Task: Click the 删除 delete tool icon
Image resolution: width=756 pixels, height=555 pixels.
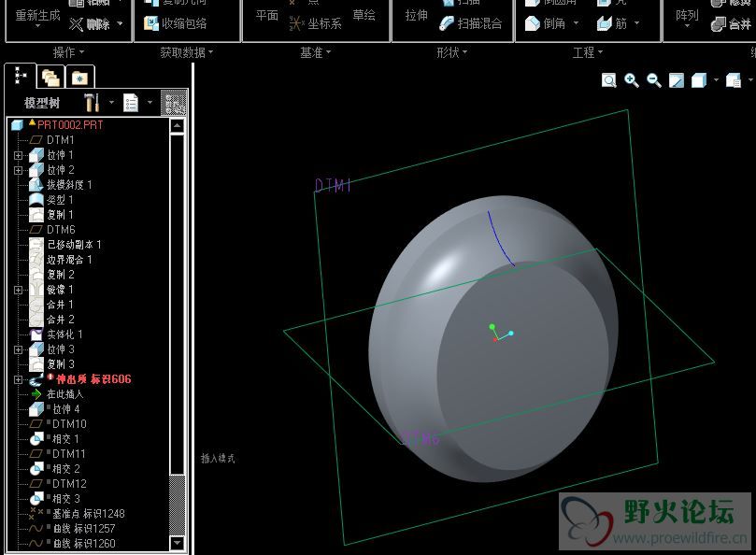Action: [x=76, y=24]
